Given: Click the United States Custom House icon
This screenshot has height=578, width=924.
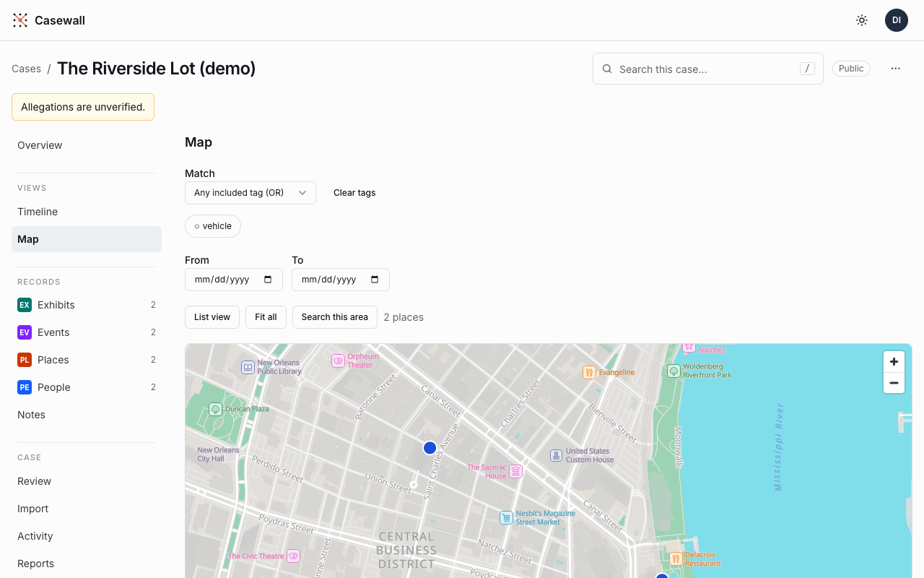Looking at the screenshot, I should tap(556, 455).
